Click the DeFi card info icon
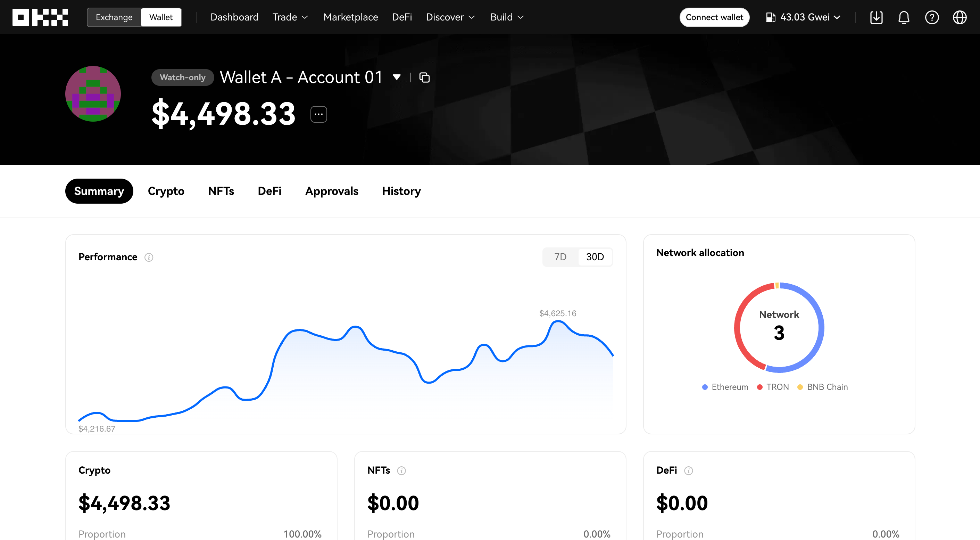The width and height of the screenshot is (980, 540). coord(688,471)
